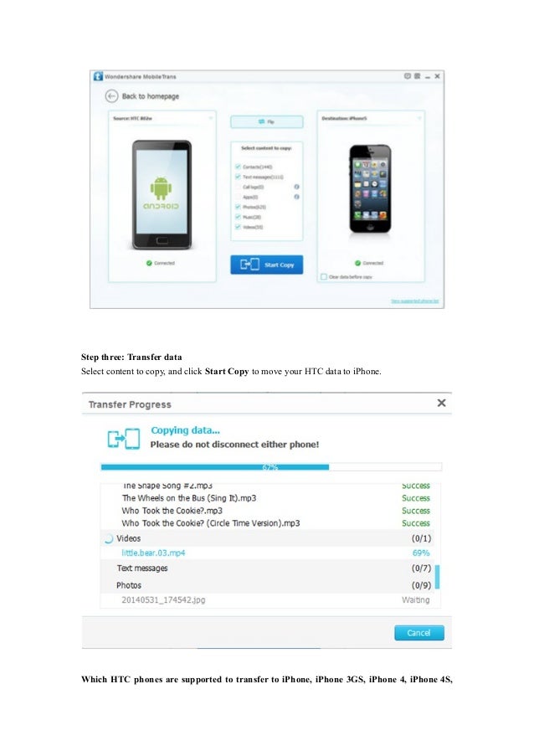Viewport: 534px width, 756px height.
Task: Expand the destination device dropdown arrow
Action: [x=419, y=118]
